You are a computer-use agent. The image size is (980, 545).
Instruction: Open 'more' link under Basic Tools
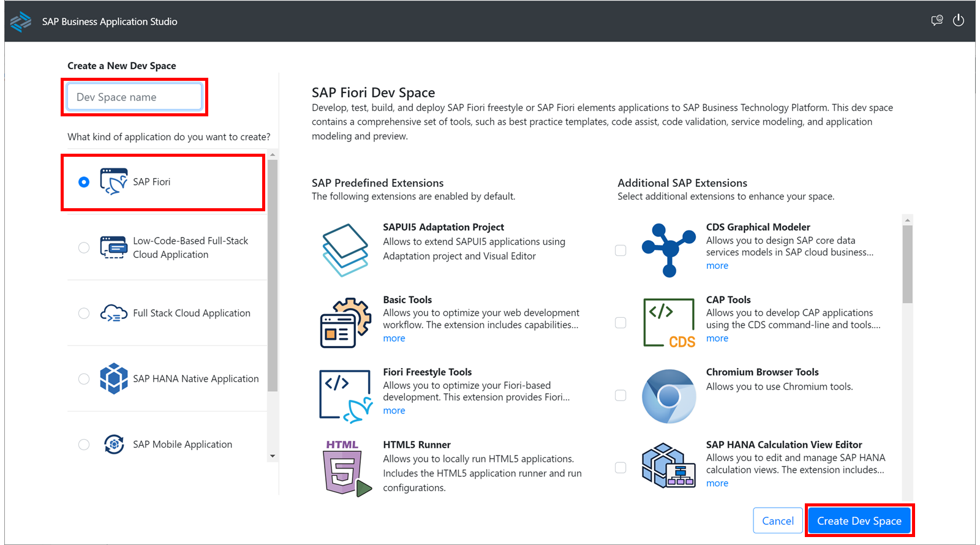pyautogui.click(x=394, y=338)
